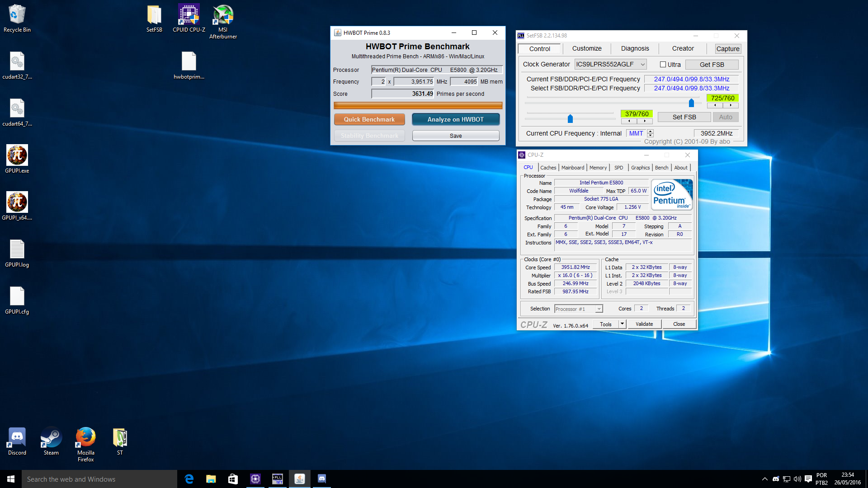
Task: Launch the Discord desktop shortcut
Action: [17, 441]
